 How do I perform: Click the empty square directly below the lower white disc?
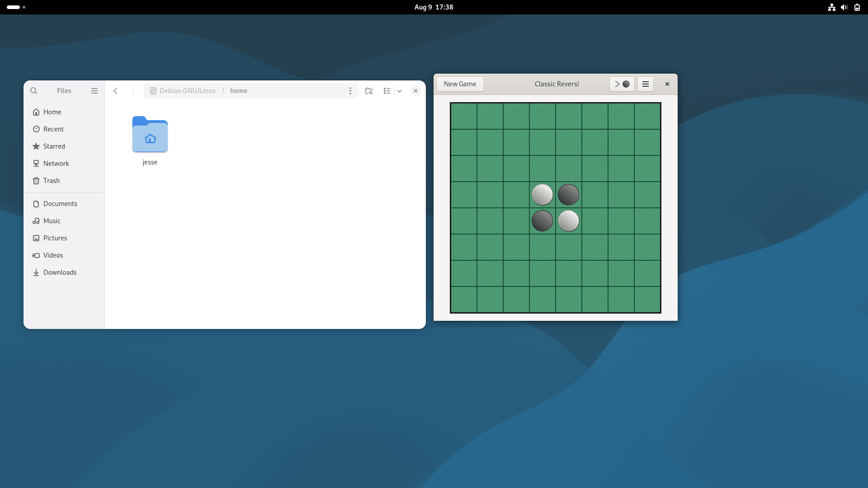click(x=569, y=247)
